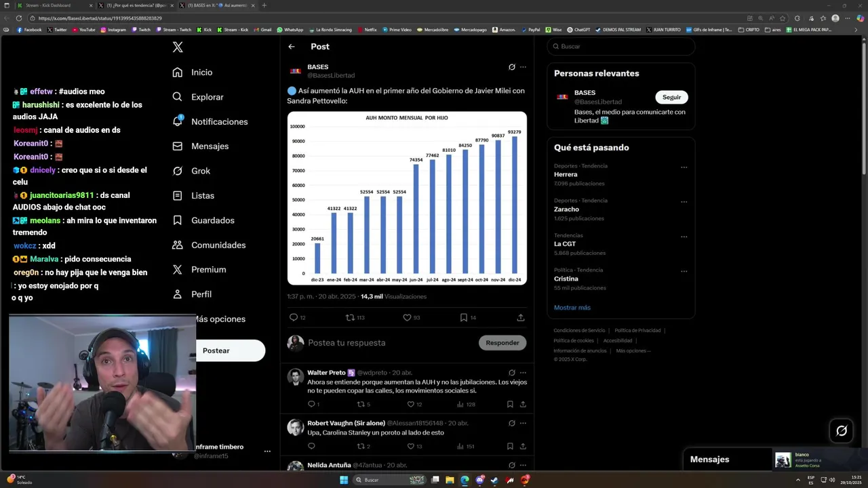Open more options for Herrera trend

[x=684, y=167]
